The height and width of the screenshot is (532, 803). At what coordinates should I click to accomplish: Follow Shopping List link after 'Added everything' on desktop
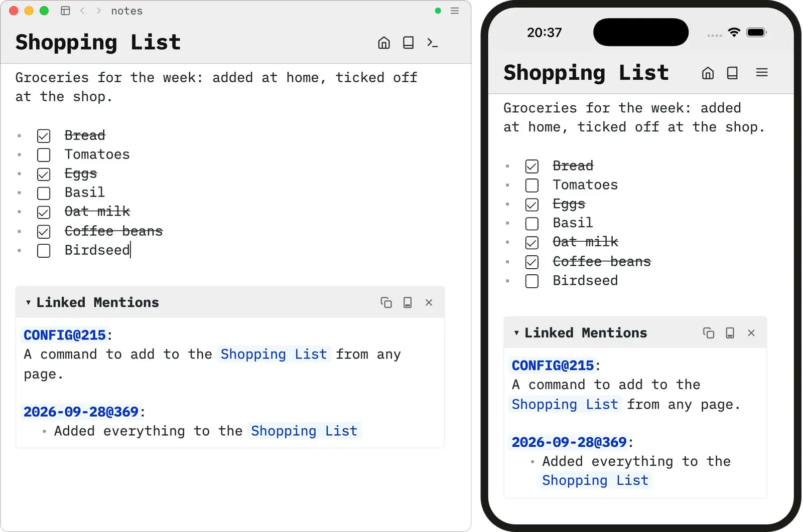(x=304, y=431)
